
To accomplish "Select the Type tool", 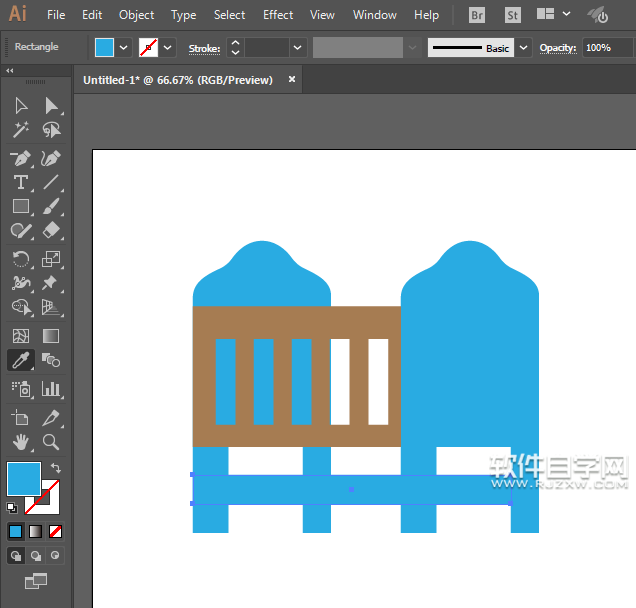I will (20, 182).
